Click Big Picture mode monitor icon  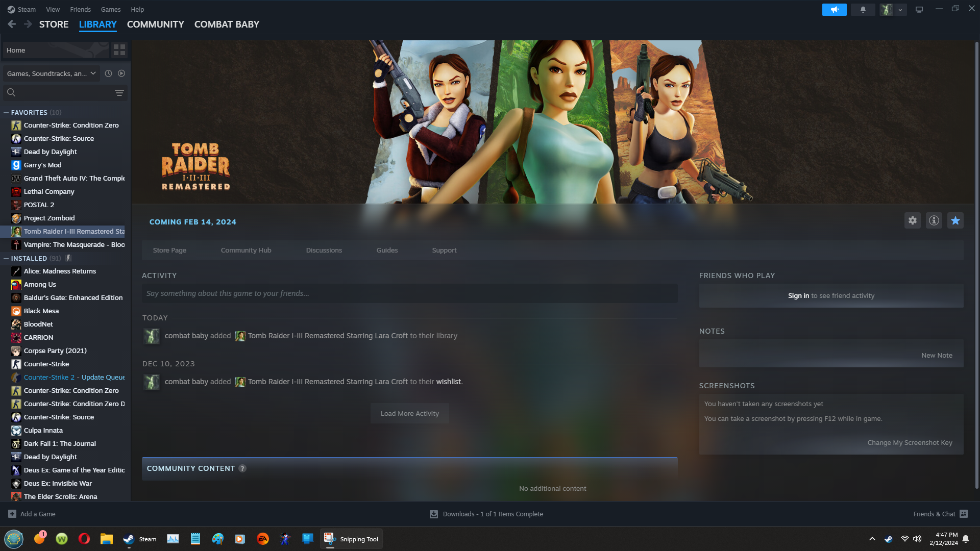click(919, 10)
